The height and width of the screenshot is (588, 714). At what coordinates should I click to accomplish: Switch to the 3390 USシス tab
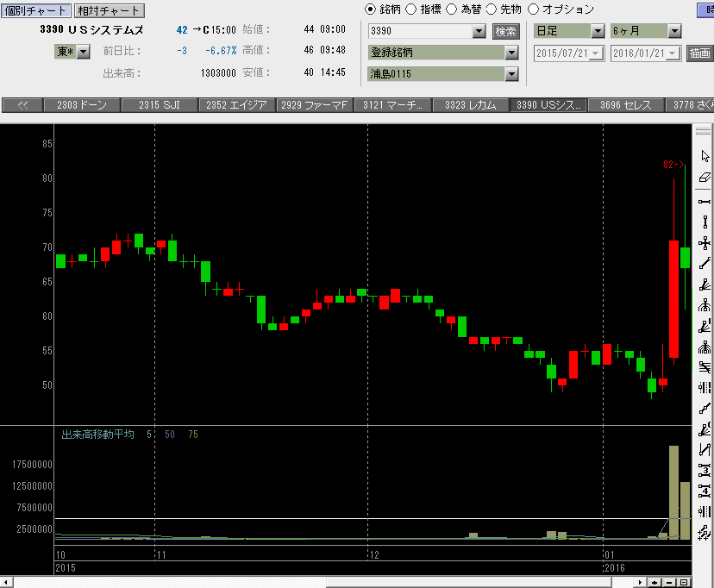click(548, 105)
